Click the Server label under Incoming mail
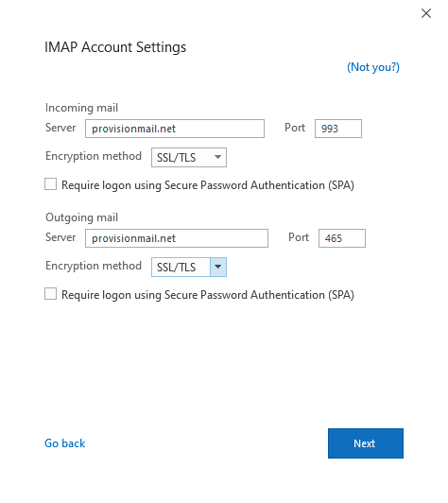Screen dimensions: 448x503 [60, 128]
